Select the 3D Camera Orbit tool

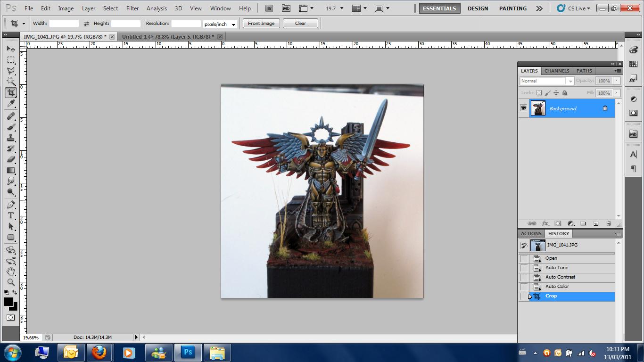click(x=11, y=261)
